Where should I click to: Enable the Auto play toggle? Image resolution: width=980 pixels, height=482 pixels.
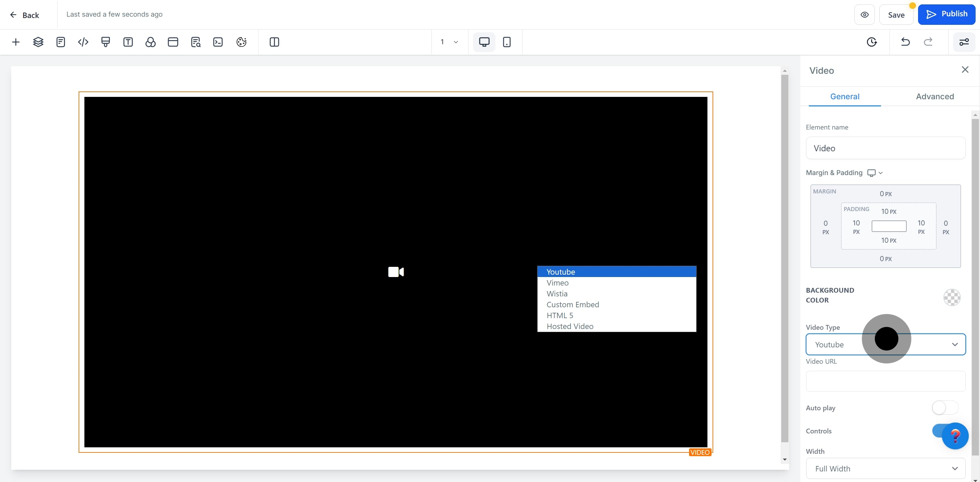tap(945, 408)
